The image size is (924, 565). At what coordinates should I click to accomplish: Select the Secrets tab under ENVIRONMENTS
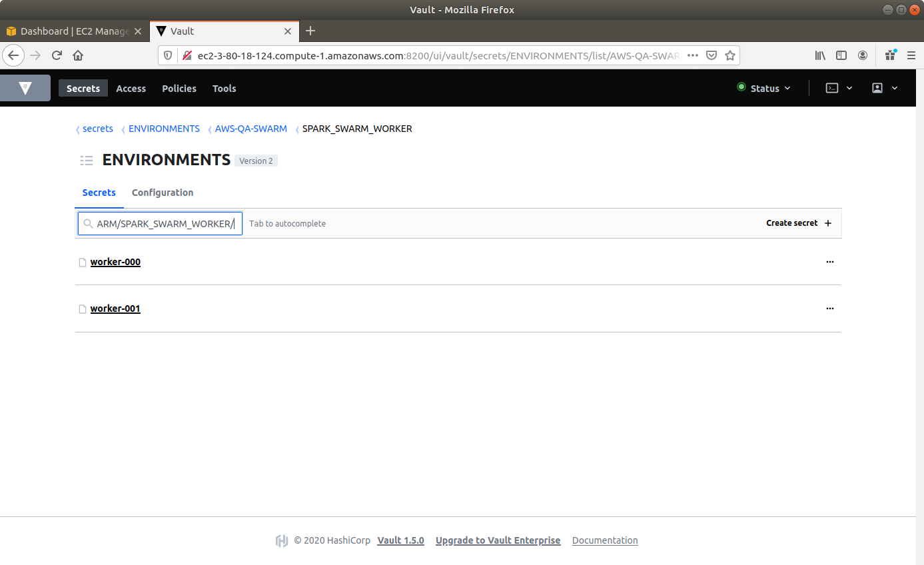click(x=99, y=193)
